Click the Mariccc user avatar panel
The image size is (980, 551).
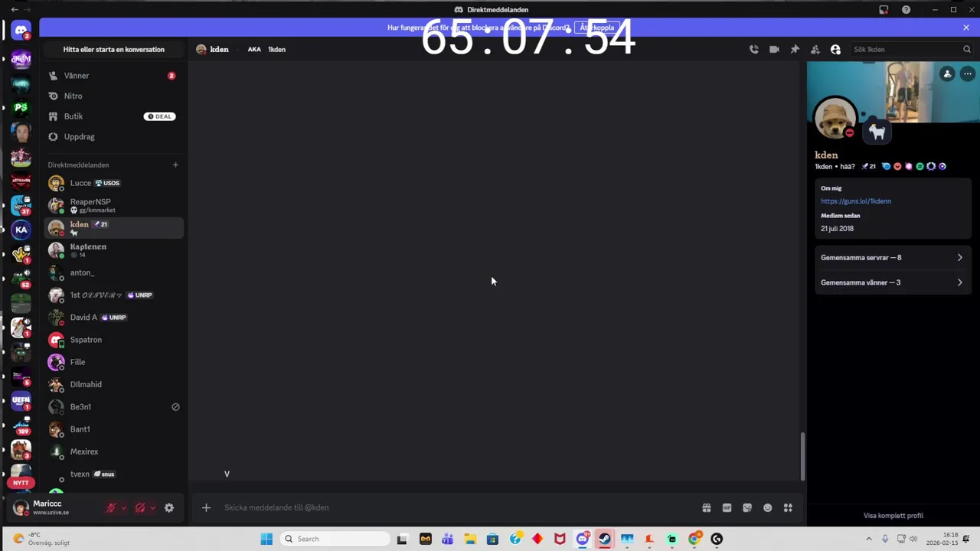click(55, 507)
